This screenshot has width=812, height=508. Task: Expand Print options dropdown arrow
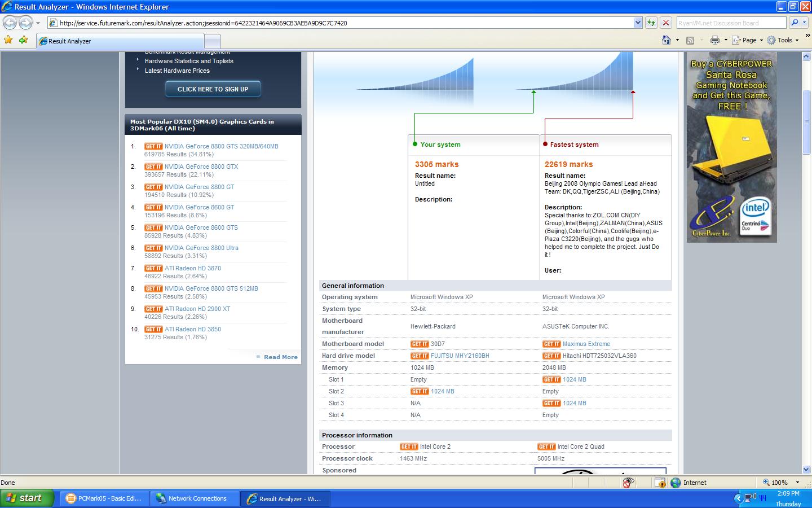click(x=726, y=40)
